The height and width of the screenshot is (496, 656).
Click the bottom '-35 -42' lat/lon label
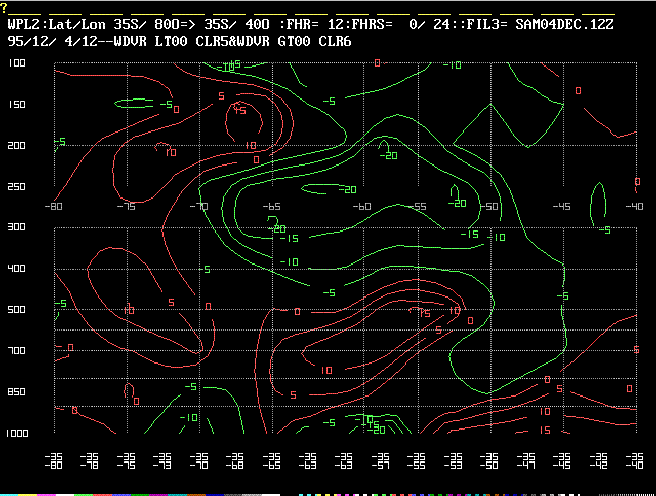[599, 460]
